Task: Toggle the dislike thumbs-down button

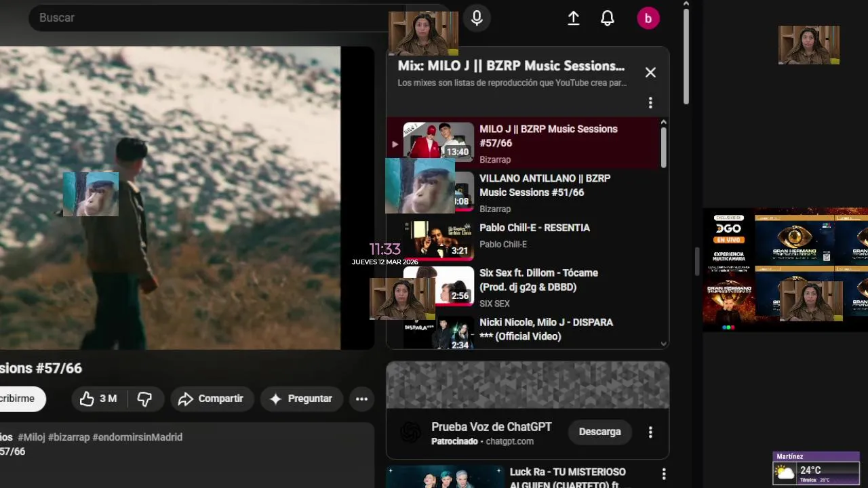Action: pos(145,399)
